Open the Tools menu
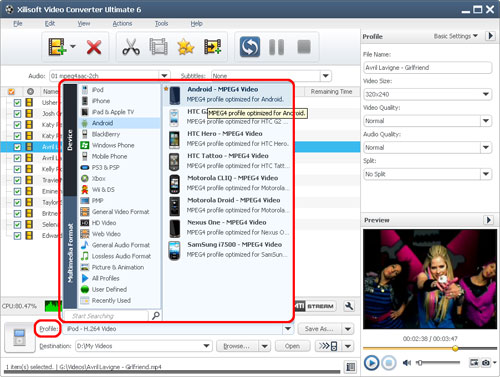The height and width of the screenshot is (377, 500). pyautogui.click(x=161, y=23)
